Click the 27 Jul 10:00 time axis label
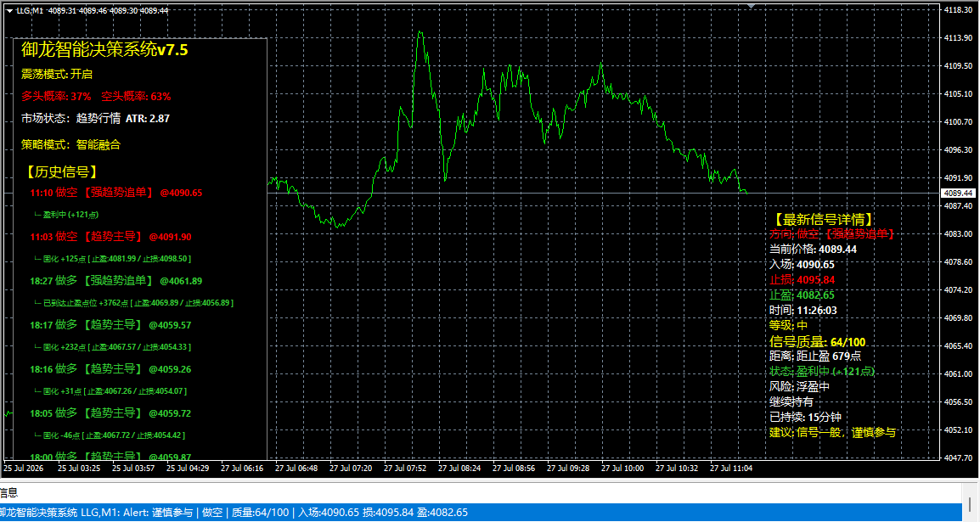980x522 pixels. 622,469
